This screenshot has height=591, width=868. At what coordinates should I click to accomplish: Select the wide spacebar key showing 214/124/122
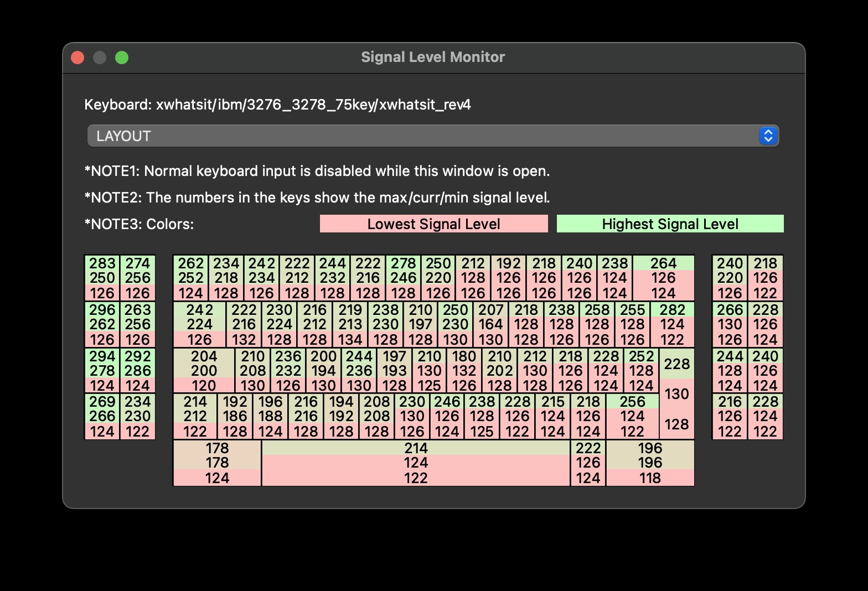(416, 463)
